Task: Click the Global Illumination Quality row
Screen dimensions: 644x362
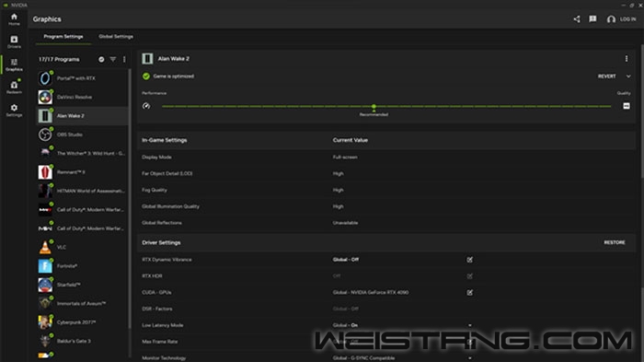Action: tap(386, 206)
